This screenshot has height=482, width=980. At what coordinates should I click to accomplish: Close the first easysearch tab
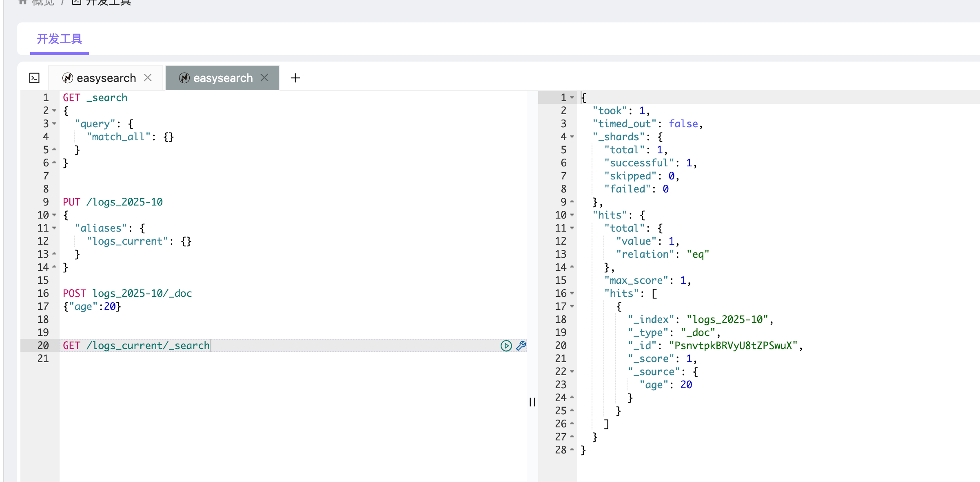pyautogui.click(x=148, y=77)
